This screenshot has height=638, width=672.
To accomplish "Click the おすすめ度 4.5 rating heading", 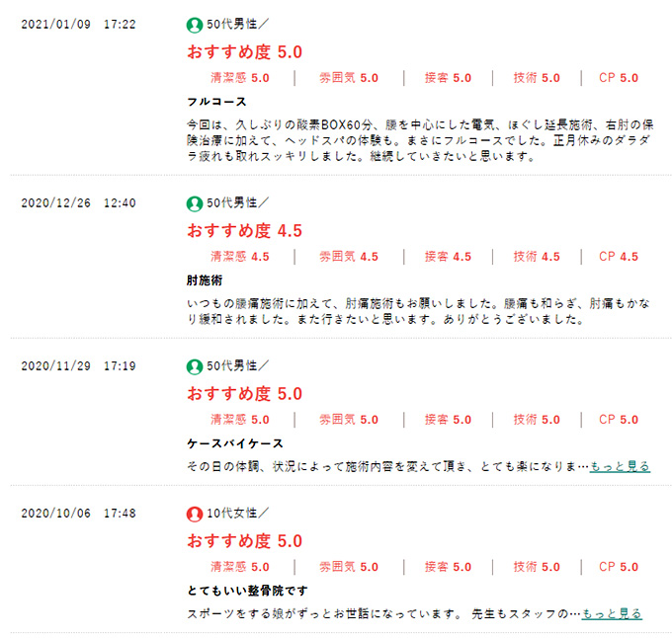I will (244, 231).
